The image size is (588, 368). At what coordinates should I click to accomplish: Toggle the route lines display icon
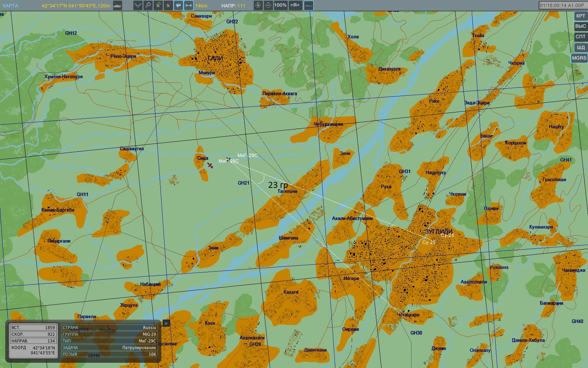coord(138,5)
